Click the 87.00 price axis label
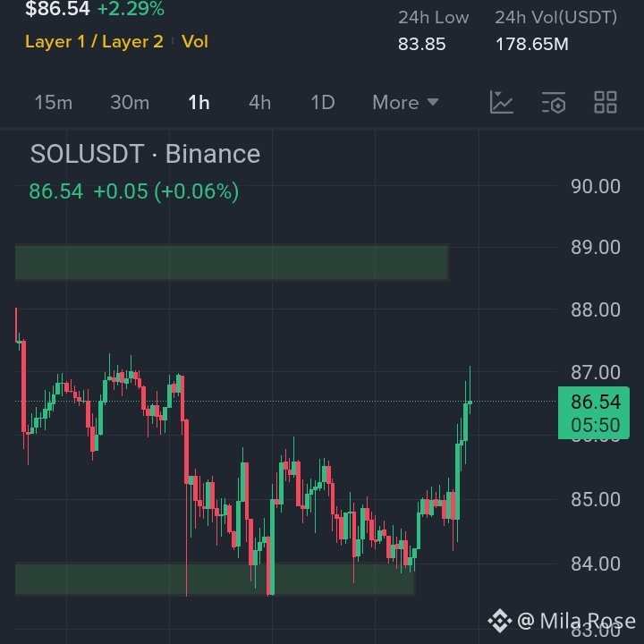 pyautogui.click(x=596, y=372)
